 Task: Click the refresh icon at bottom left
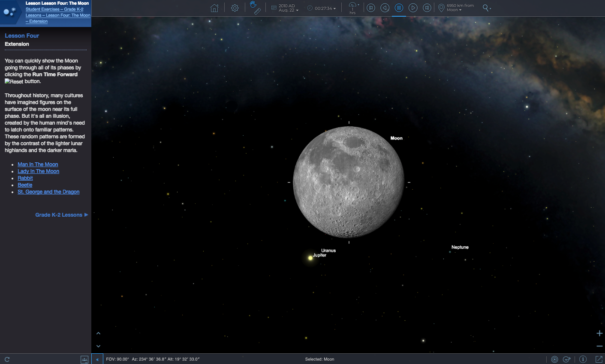pyautogui.click(x=7, y=359)
